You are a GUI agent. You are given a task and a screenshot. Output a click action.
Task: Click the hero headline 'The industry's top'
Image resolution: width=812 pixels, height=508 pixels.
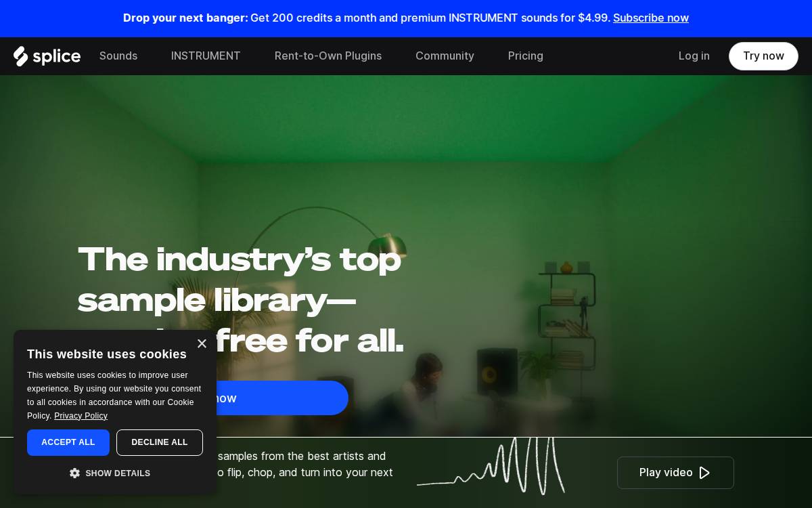[240, 259]
